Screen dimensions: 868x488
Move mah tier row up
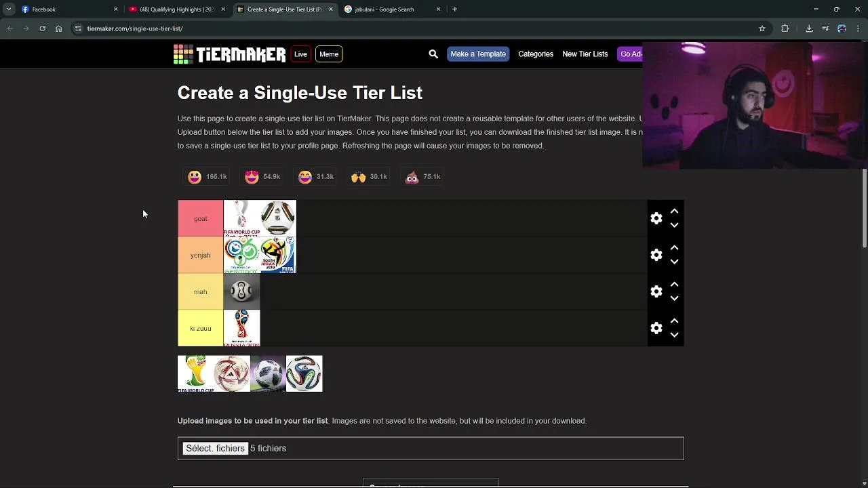(x=674, y=285)
